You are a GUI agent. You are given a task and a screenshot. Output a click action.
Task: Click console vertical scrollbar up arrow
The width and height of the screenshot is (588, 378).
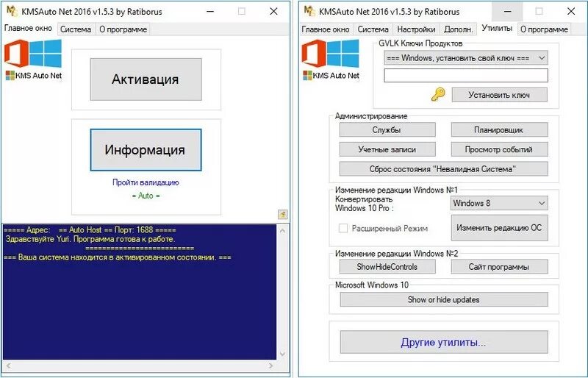283,230
